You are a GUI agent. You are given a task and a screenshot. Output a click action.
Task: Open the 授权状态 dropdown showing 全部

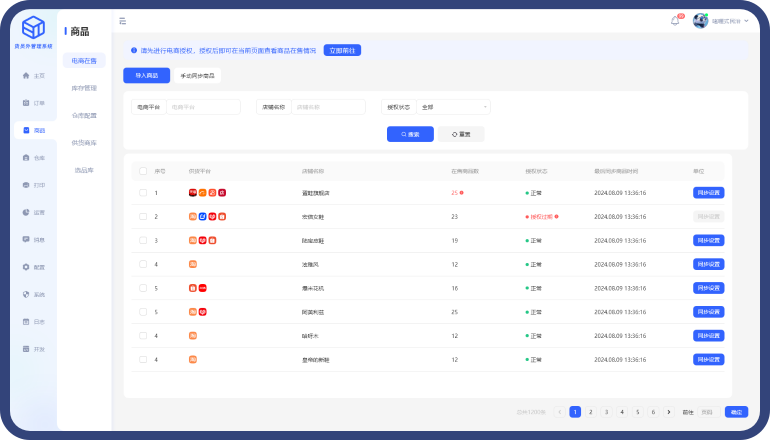(x=454, y=107)
